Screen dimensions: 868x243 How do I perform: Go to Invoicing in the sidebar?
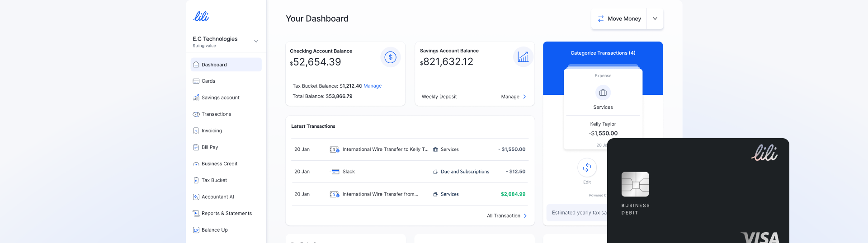tap(212, 131)
